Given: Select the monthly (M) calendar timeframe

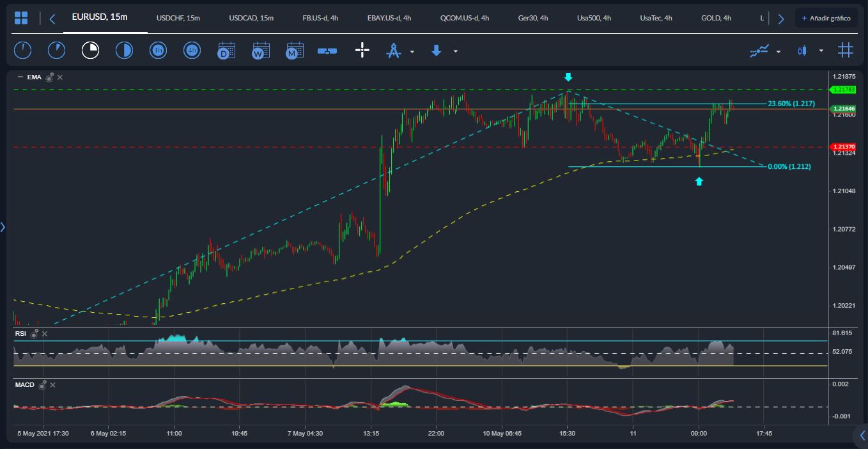Looking at the screenshot, I should [x=294, y=51].
